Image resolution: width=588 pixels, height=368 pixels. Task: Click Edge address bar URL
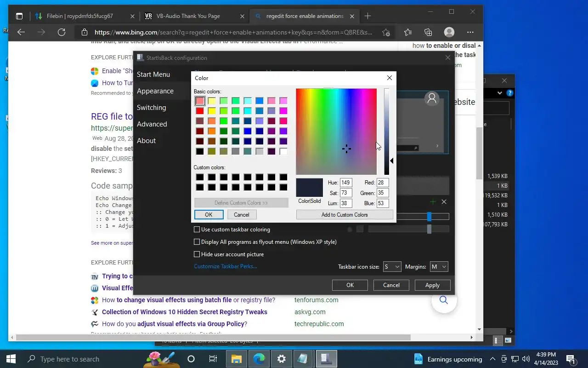[233, 32]
